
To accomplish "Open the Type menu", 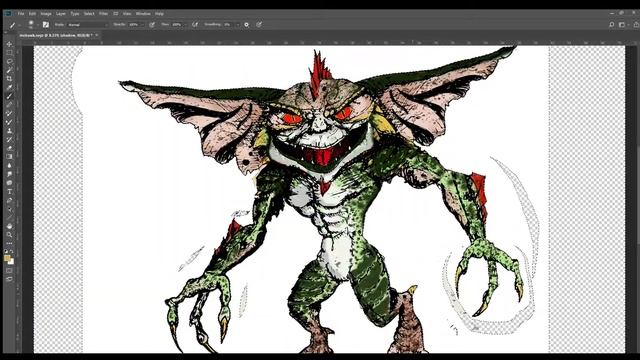I will tap(75, 13).
